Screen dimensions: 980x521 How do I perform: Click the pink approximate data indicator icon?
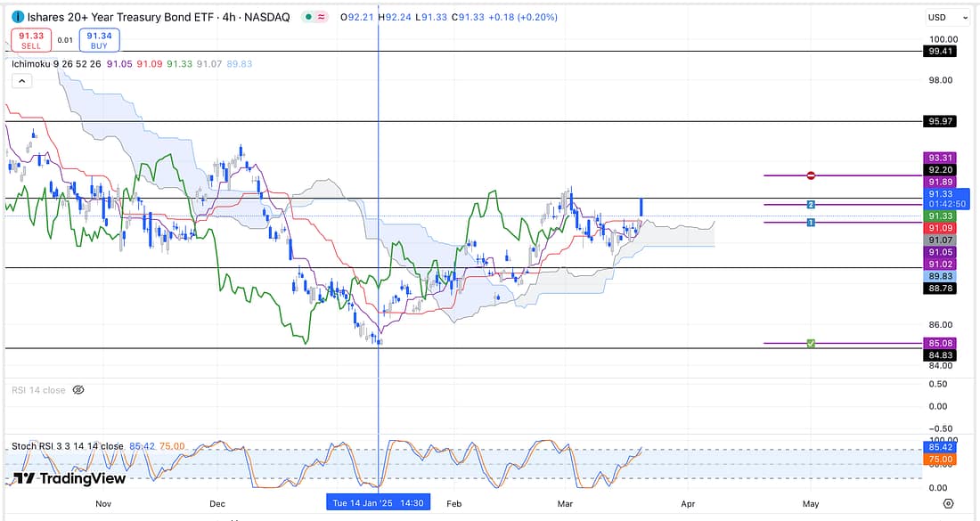(322, 17)
